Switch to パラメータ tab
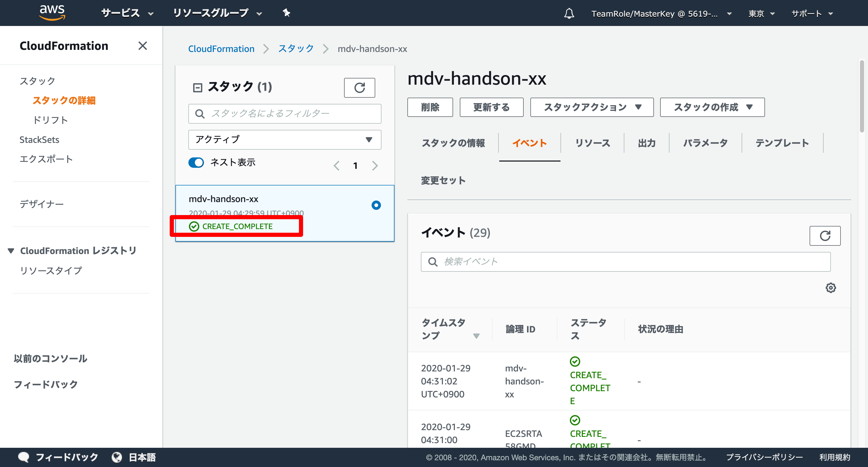868x467 pixels. click(705, 143)
